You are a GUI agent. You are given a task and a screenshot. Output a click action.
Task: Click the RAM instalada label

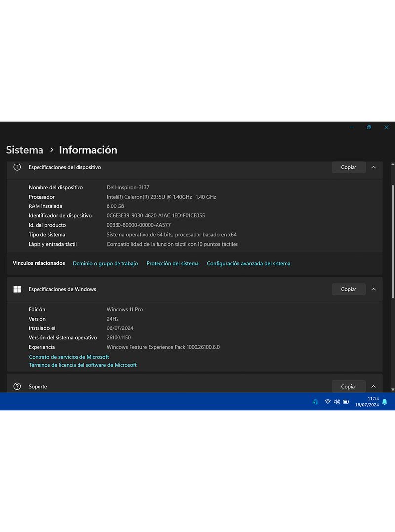click(x=45, y=206)
